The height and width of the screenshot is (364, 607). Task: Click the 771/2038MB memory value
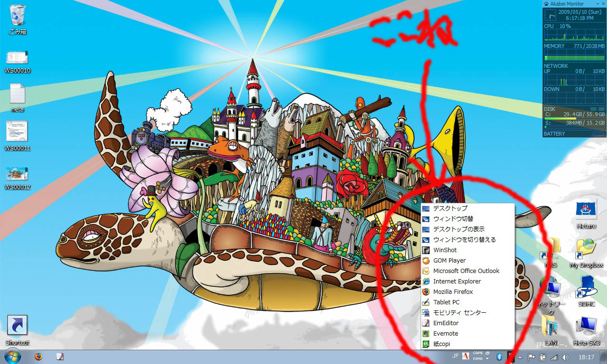click(x=589, y=46)
